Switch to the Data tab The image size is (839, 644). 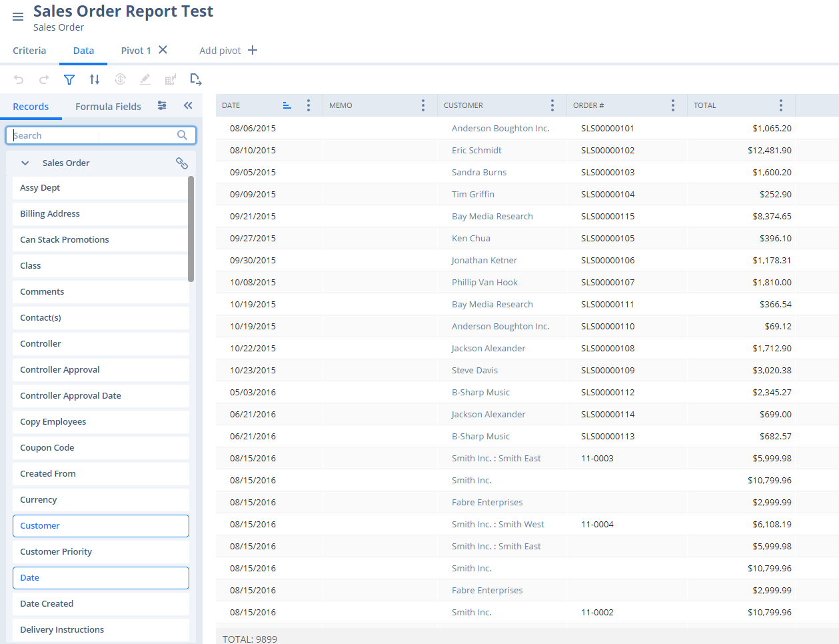coord(83,51)
